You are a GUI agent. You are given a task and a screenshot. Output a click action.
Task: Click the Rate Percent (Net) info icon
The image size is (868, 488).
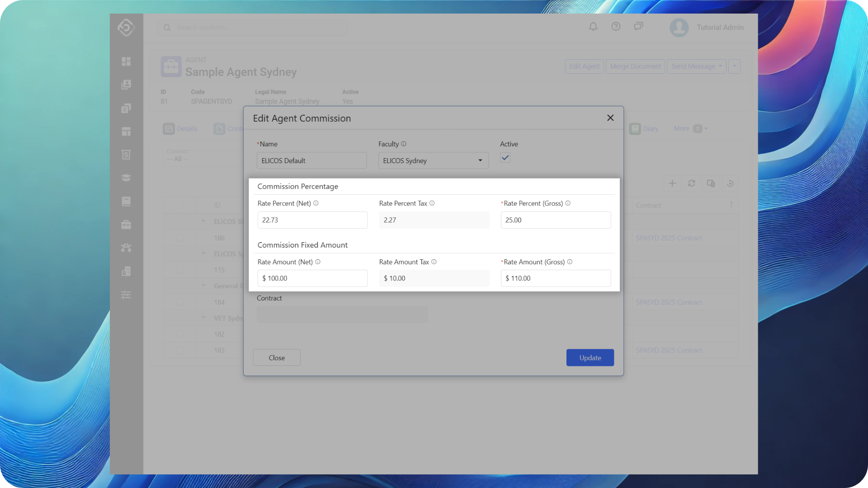tap(316, 203)
